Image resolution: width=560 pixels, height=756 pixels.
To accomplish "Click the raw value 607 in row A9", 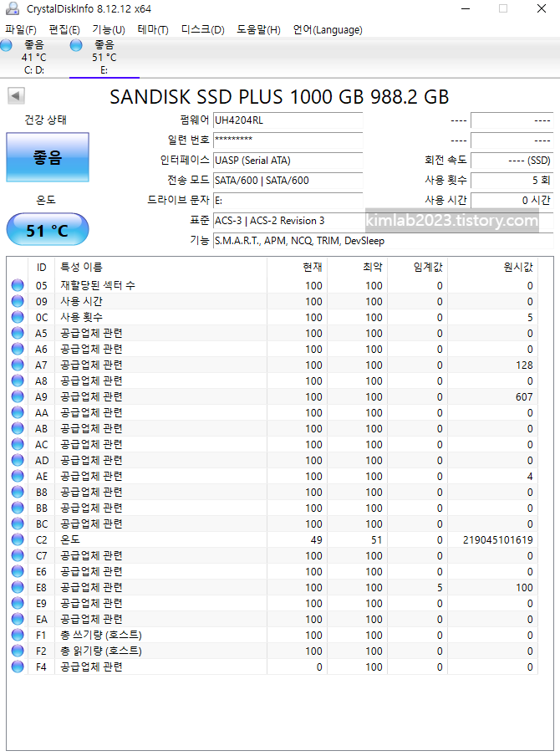I will pyautogui.click(x=524, y=396).
